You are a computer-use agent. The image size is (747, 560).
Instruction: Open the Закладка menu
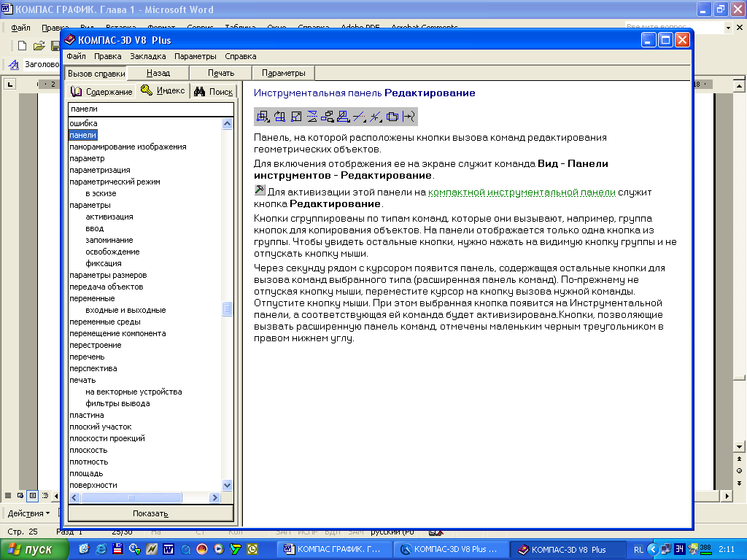[x=147, y=56]
